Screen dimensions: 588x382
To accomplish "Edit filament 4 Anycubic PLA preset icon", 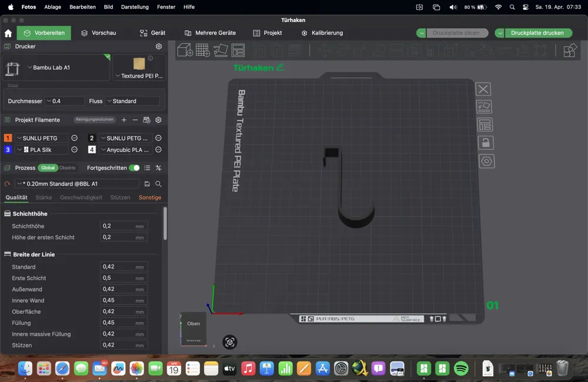I will click(x=159, y=150).
